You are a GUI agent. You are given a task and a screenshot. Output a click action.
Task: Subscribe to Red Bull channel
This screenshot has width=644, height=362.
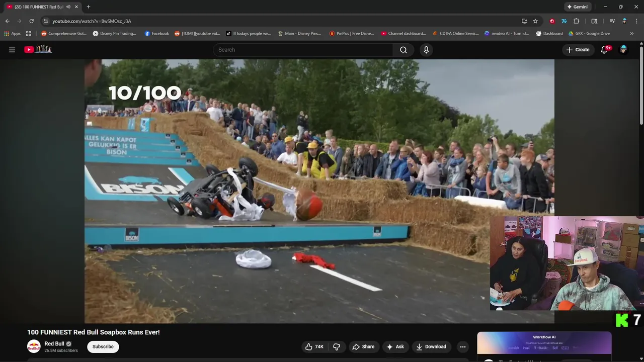(x=103, y=346)
